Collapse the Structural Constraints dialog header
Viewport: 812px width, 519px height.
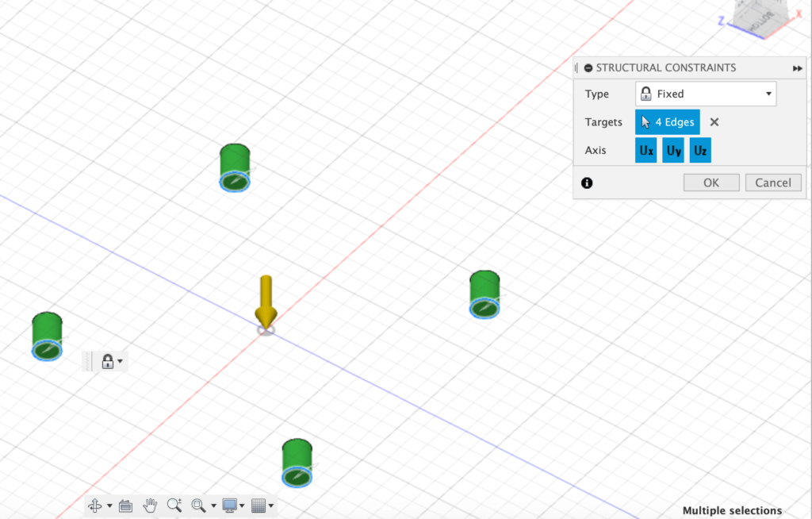(588, 68)
